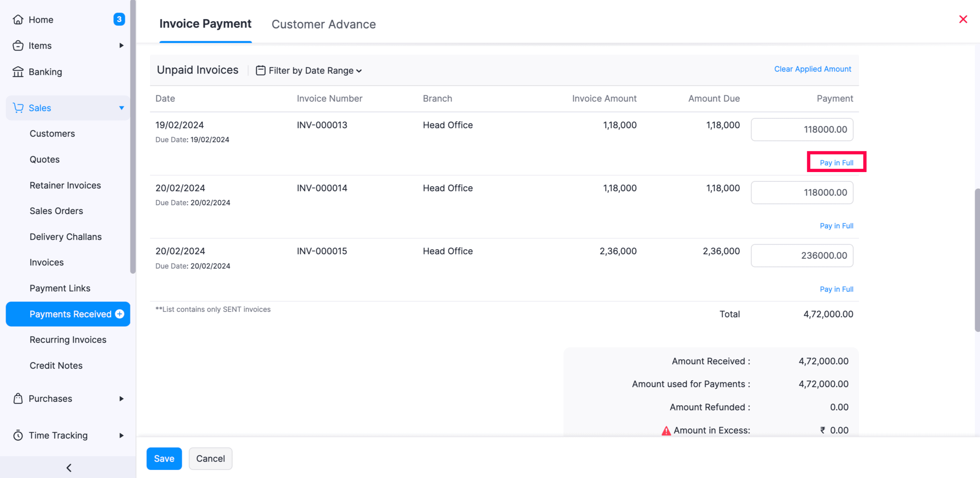Expand the Purchases submenu arrow
This screenshot has width=980, height=478.
tap(121, 399)
